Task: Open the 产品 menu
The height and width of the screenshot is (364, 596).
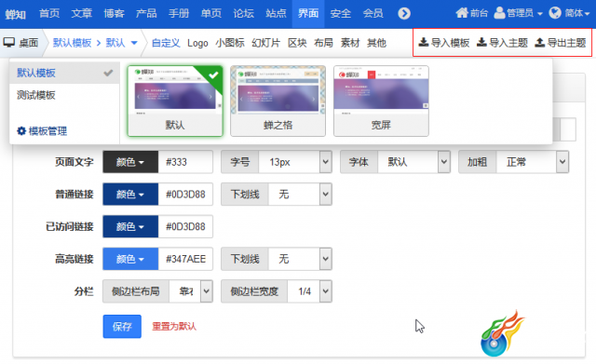Action: click(x=146, y=14)
